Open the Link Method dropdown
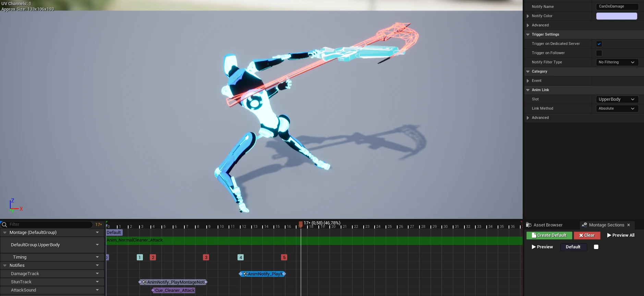This screenshot has height=296, width=644. click(x=617, y=109)
